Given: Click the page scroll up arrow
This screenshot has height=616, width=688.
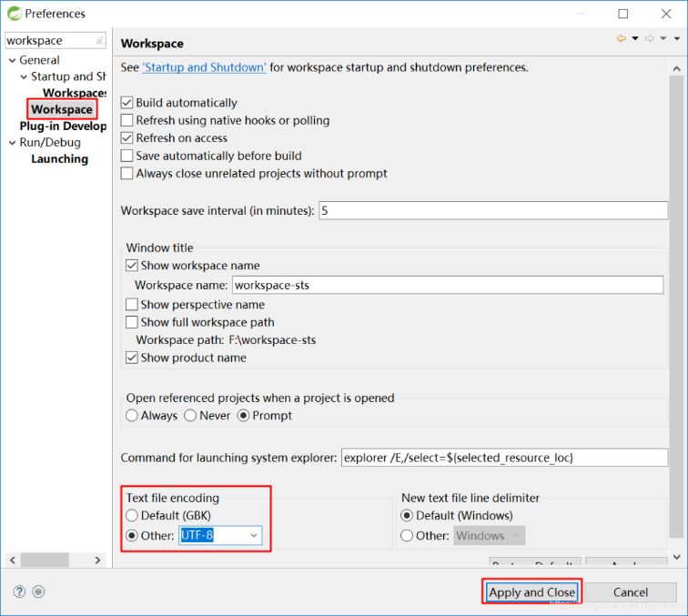Looking at the screenshot, I should [676, 68].
